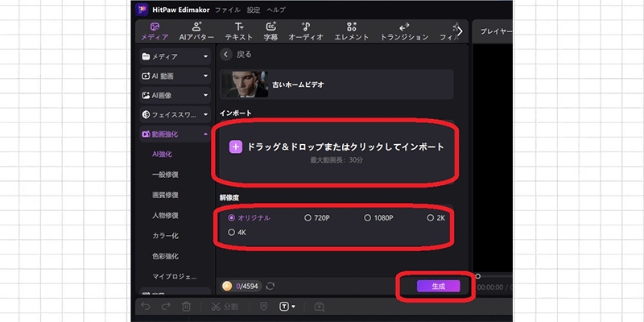This screenshot has width=644, height=322.
Task: Refresh the credits count icon
Action: coord(270,287)
